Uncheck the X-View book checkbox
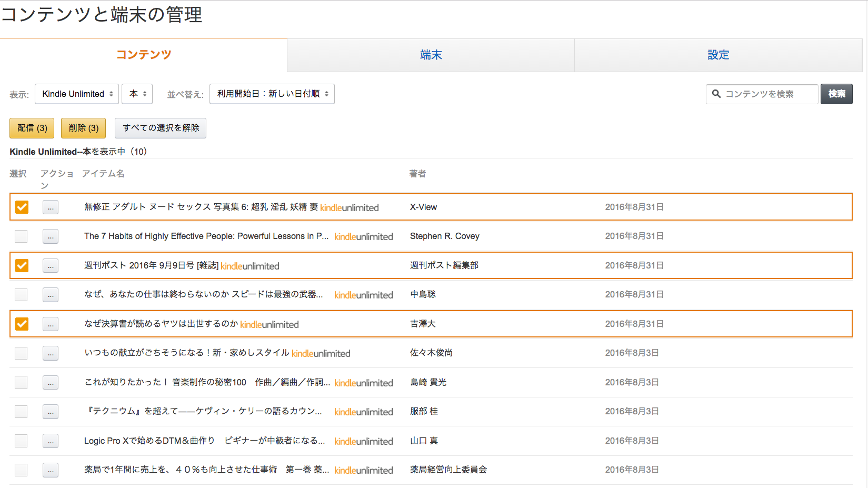This screenshot has width=868, height=488. [22, 207]
